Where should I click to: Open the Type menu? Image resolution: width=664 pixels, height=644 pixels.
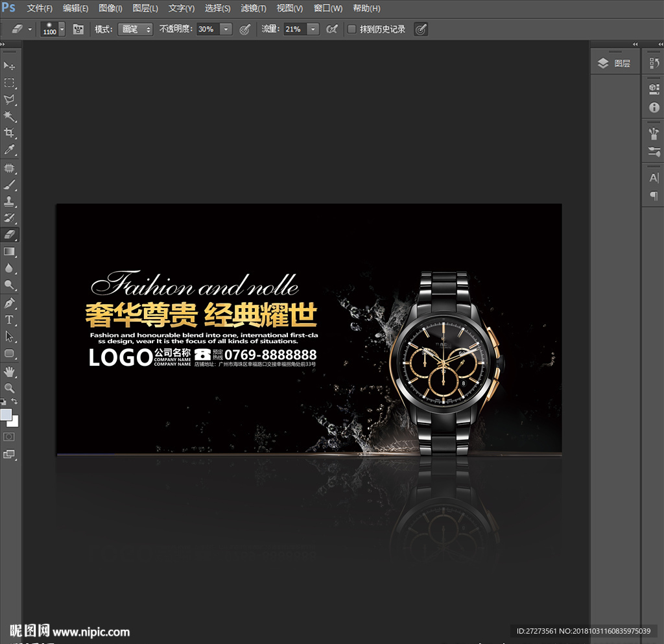[182, 8]
